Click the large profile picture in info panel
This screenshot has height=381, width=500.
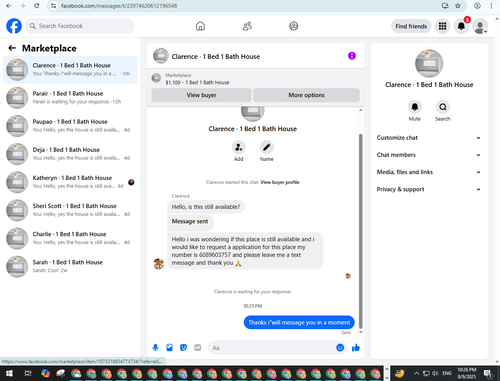pyautogui.click(x=429, y=63)
